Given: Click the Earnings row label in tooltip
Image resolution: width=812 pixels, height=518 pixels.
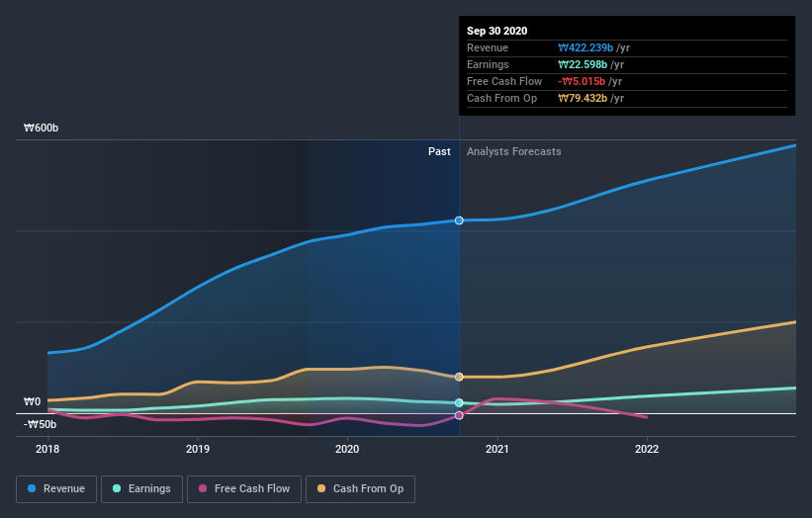Looking at the screenshot, I should coord(488,64).
